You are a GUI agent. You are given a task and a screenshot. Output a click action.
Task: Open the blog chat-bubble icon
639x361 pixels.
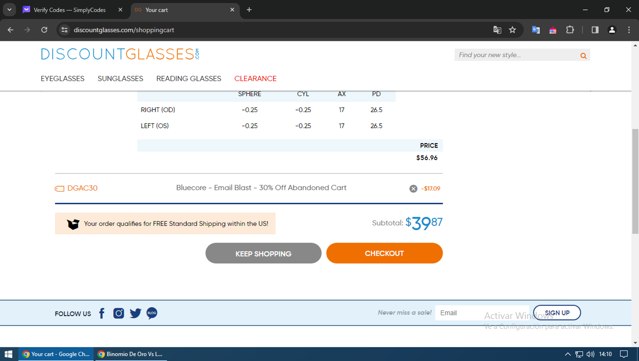152,313
